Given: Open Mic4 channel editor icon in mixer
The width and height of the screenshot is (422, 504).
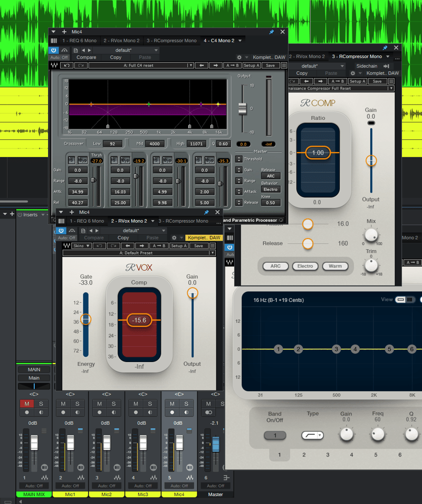Looking at the screenshot, I should [190, 467].
